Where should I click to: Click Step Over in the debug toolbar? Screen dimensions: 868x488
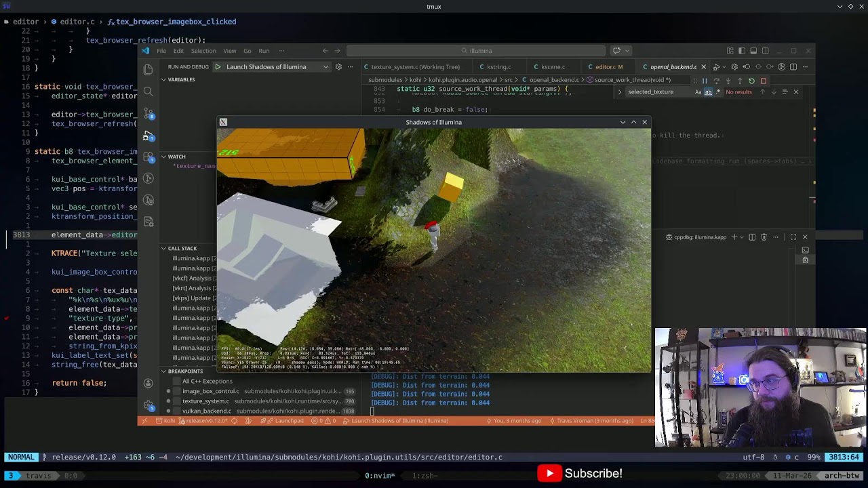tap(716, 81)
